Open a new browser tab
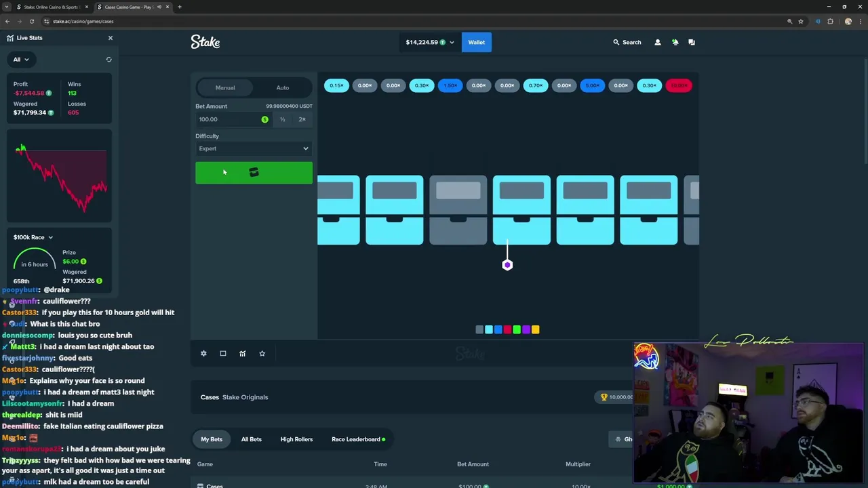 click(x=180, y=7)
